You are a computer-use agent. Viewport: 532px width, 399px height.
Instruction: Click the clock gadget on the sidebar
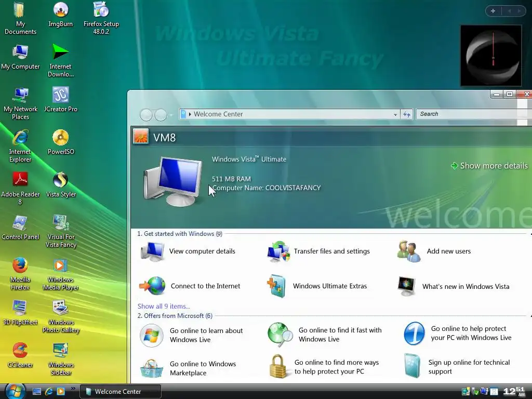(490, 56)
